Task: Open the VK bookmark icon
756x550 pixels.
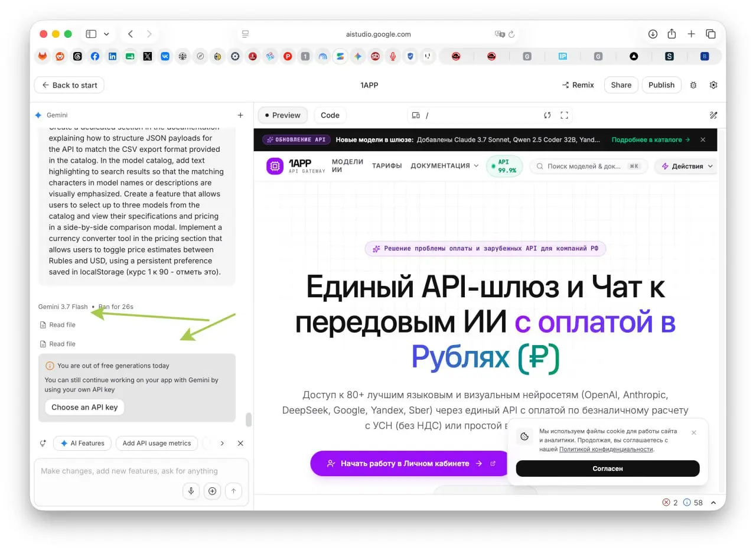Action: [165, 57]
